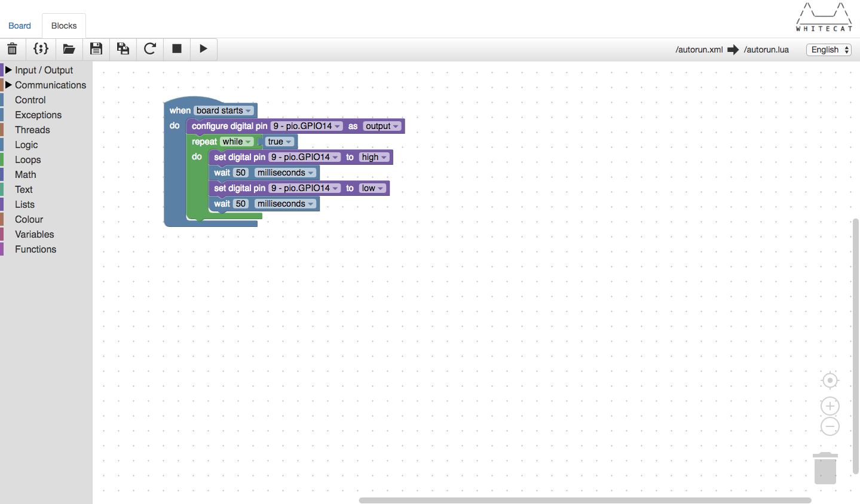
Task: Open the 'high' pin value dropdown
Action: [375, 157]
